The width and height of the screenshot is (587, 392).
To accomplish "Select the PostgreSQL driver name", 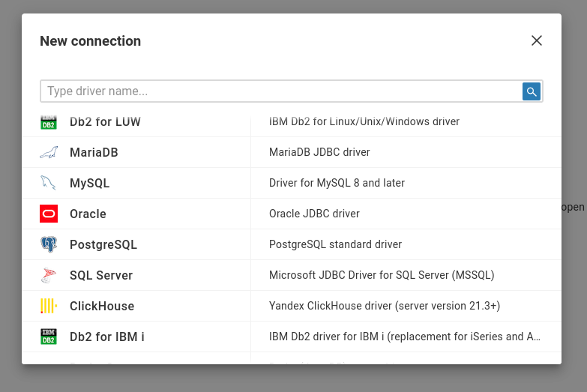I will pos(103,244).
